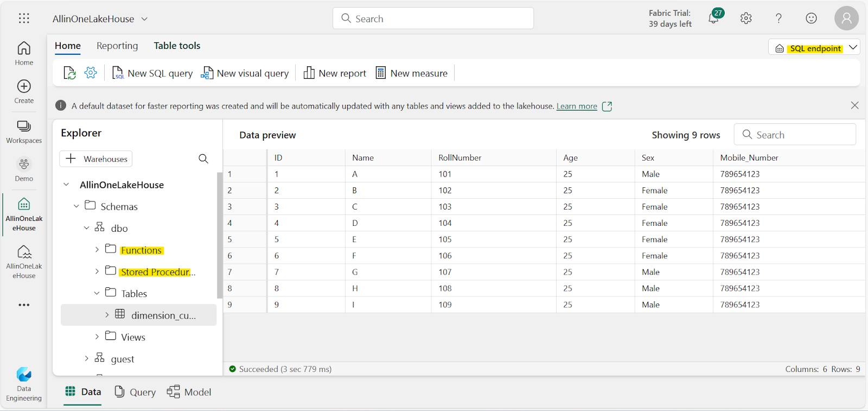Click the top Search field
This screenshot has height=411, width=868.
(x=433, y=18)
